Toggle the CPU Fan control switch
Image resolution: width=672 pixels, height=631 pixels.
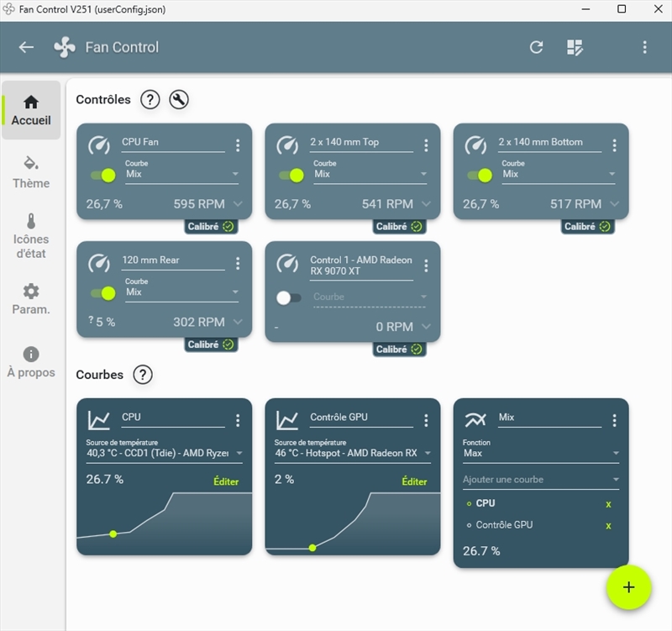click(103, 176)
